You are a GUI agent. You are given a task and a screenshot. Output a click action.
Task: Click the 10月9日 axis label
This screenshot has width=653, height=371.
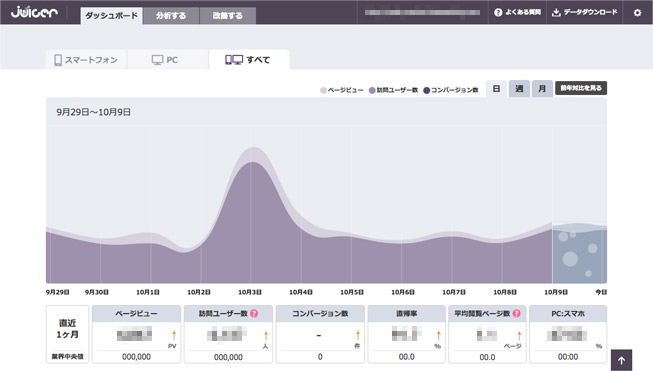click(x=556, y=292)
